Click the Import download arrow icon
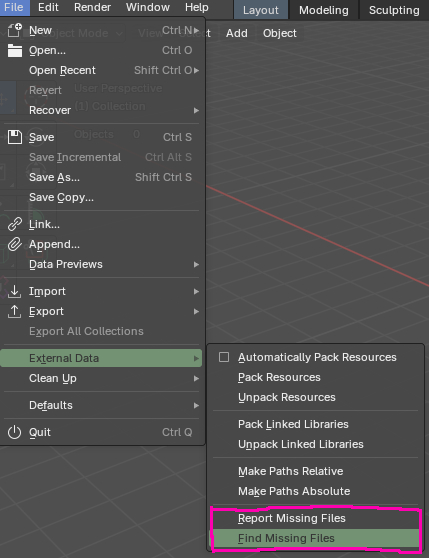This screenshot has width=429, height=558. pyautogui.click(x=15, y=291)
